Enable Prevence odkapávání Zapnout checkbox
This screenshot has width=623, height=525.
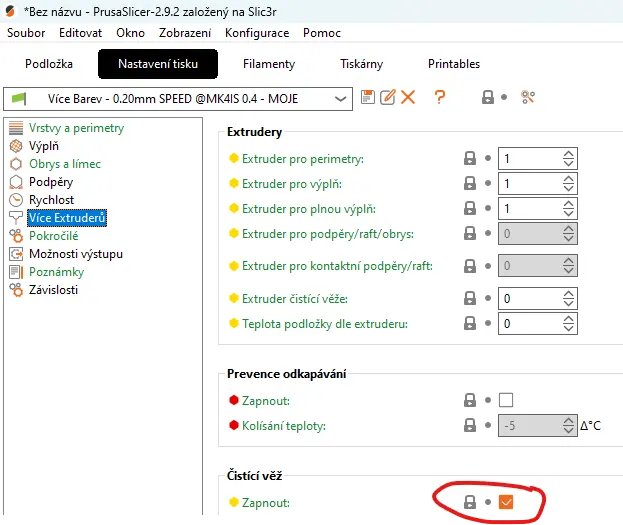[x=505, y=400]
